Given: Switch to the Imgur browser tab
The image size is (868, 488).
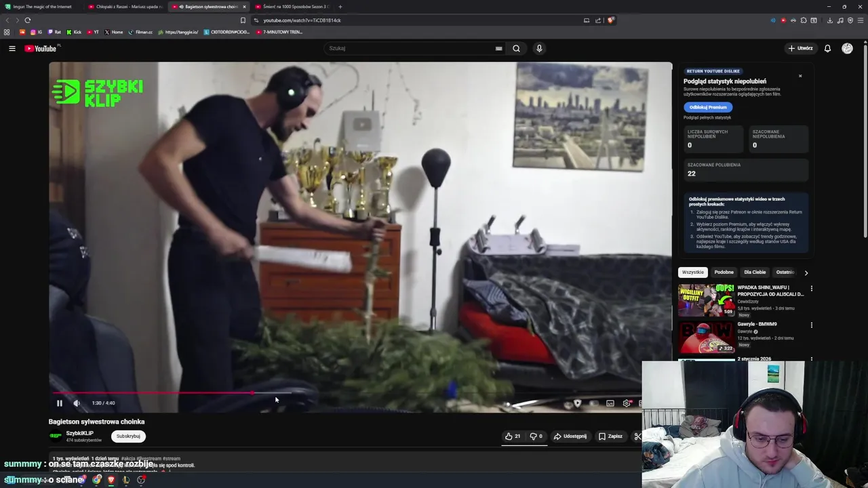Looking at the screenshot, I should click(41, 7).
